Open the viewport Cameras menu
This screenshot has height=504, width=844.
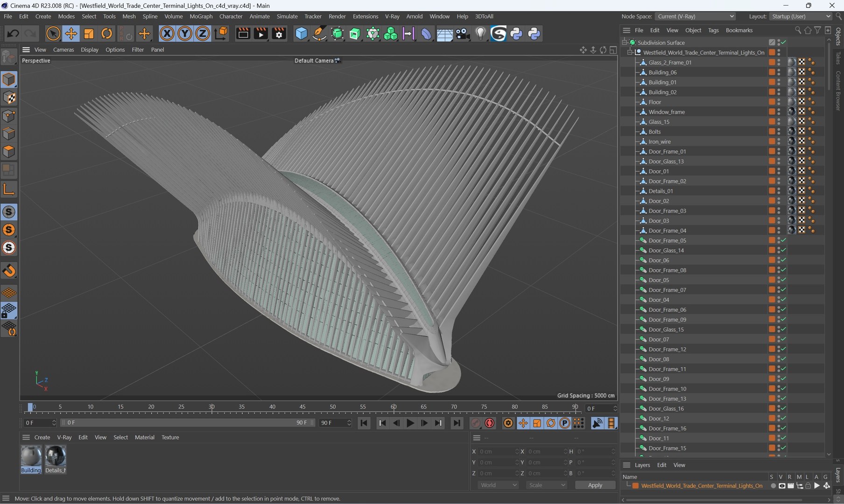coord(63,49)
